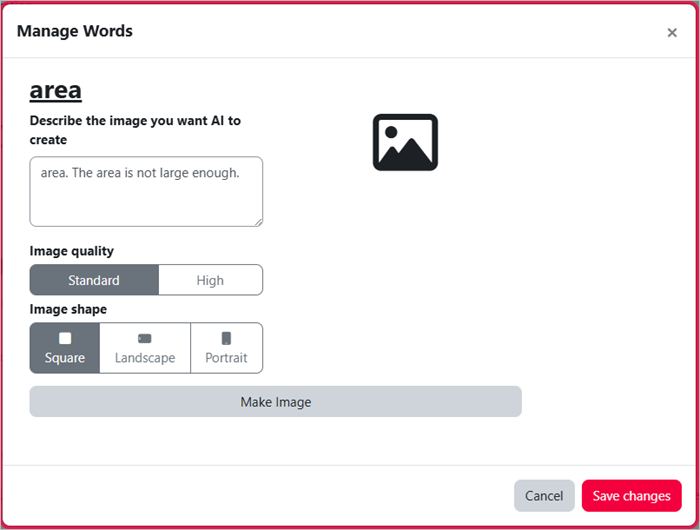Select High image quality
Viewport: 700px width, 530px height.
(210, 280)
